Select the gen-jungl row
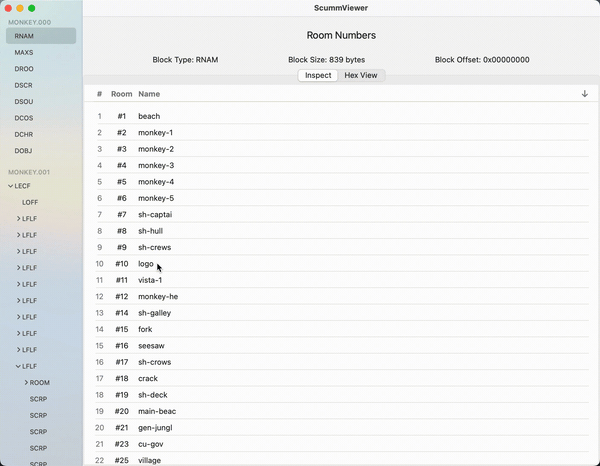The image size is (600, 466). coord(342,428)
